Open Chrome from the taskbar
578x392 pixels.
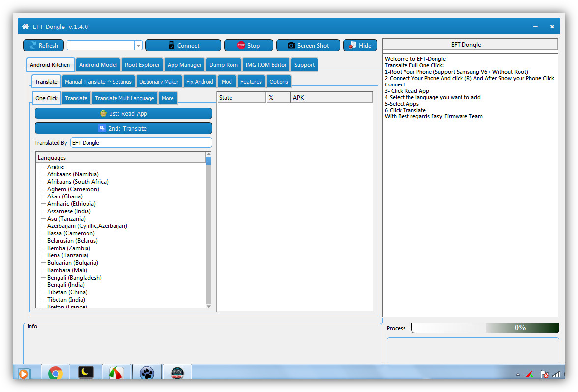pos(55,373)
